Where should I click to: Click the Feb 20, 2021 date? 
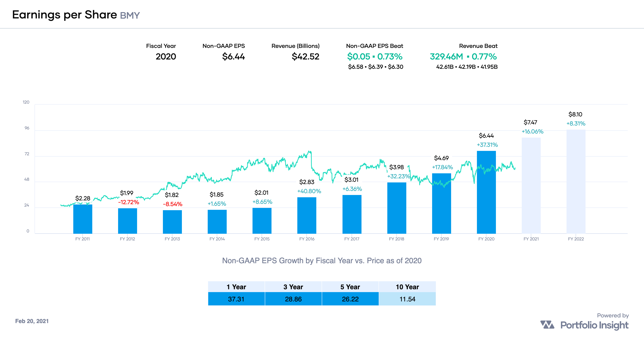coord(32,321)
